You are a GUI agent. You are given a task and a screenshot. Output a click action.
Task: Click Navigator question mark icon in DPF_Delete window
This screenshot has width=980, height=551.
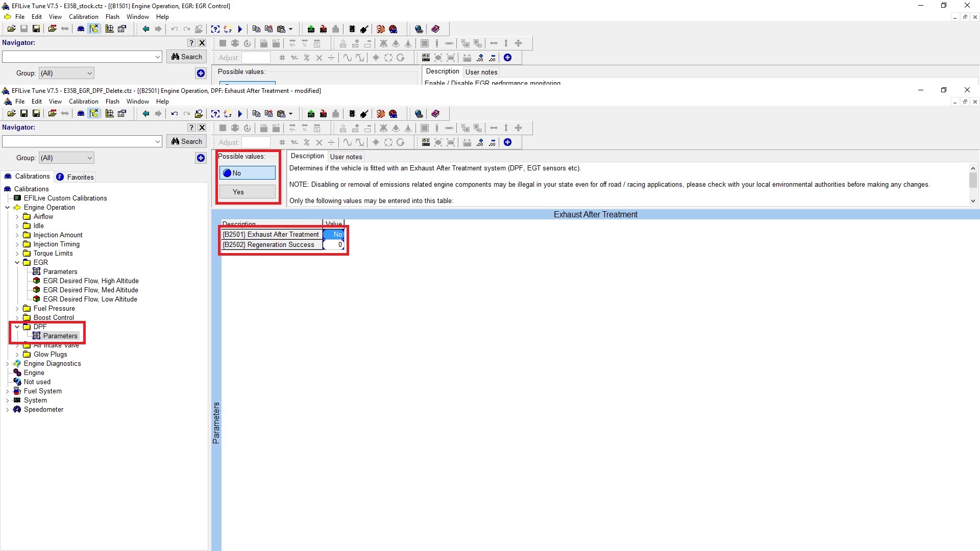191,128
